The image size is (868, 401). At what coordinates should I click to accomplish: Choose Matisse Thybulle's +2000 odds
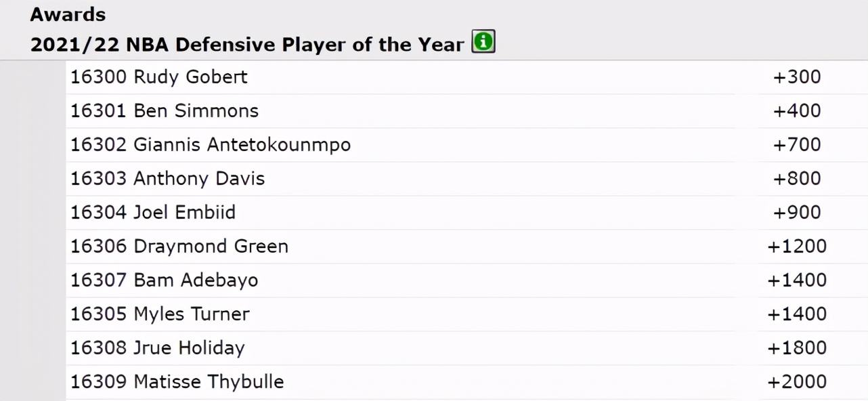point(797,382)
